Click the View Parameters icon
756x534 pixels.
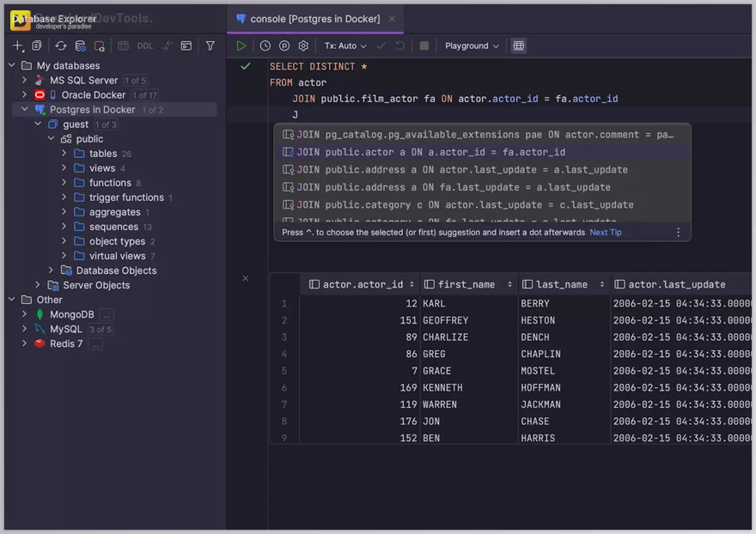tap(284, 46)
